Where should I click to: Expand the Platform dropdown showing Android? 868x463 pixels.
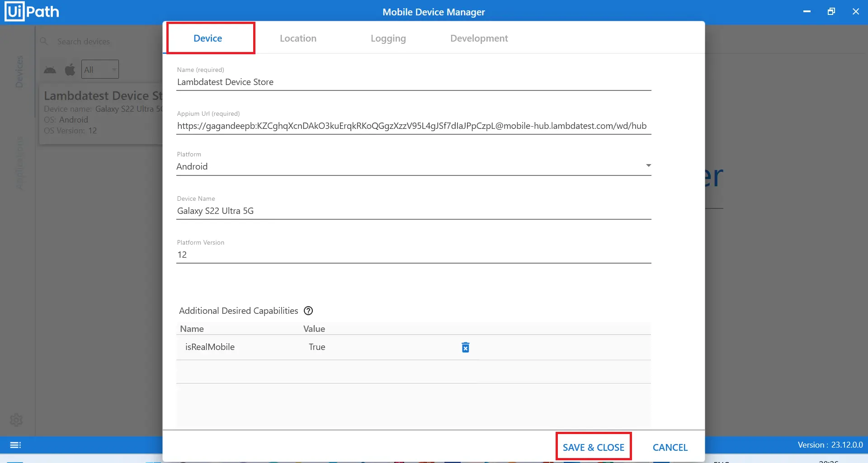[x=648, y=166]
